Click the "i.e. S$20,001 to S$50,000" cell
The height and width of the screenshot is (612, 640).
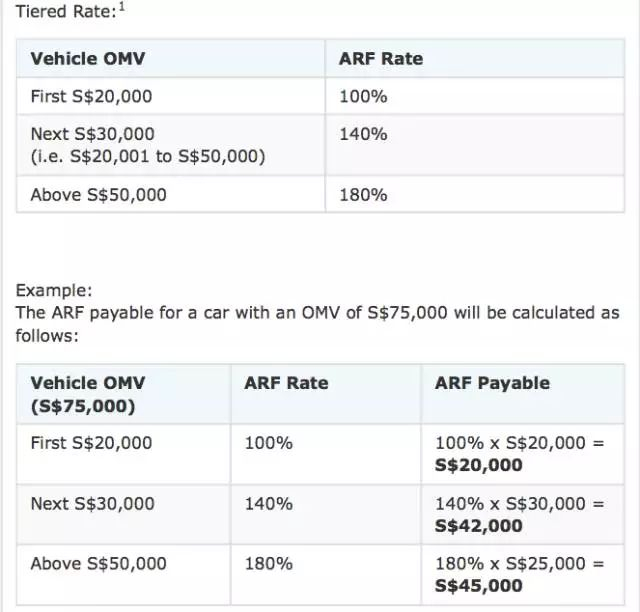click(147, 156)
